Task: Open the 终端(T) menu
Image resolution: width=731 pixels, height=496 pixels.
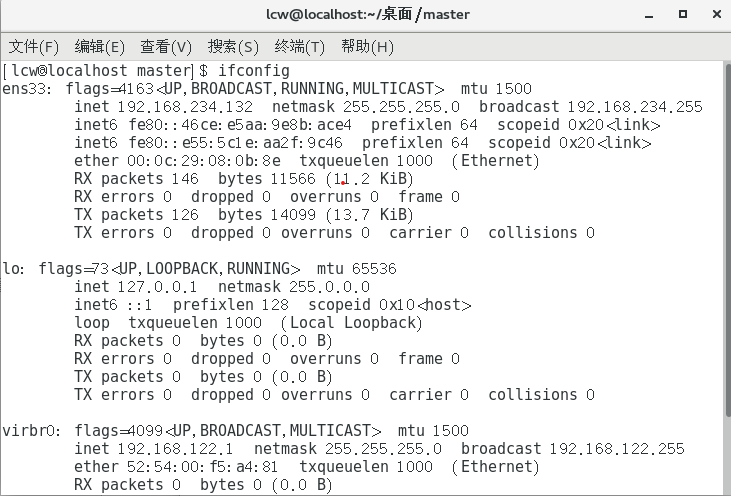Action: point(299,47)
